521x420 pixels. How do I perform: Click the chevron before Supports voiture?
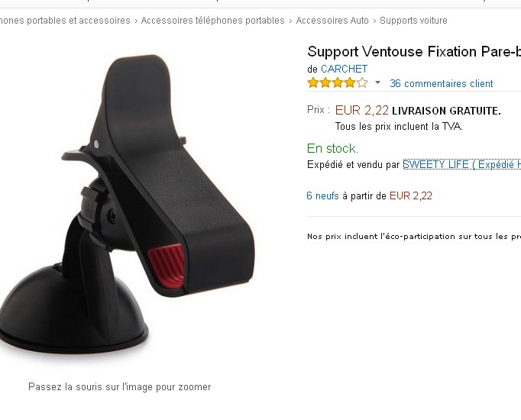[x=374, y=21]
